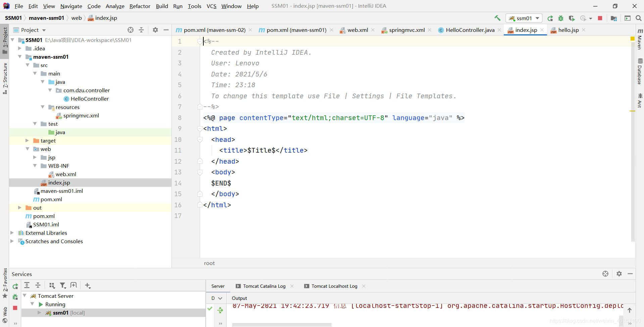
Task: Select ssm01 [local] service
Action: click(68, 313)
